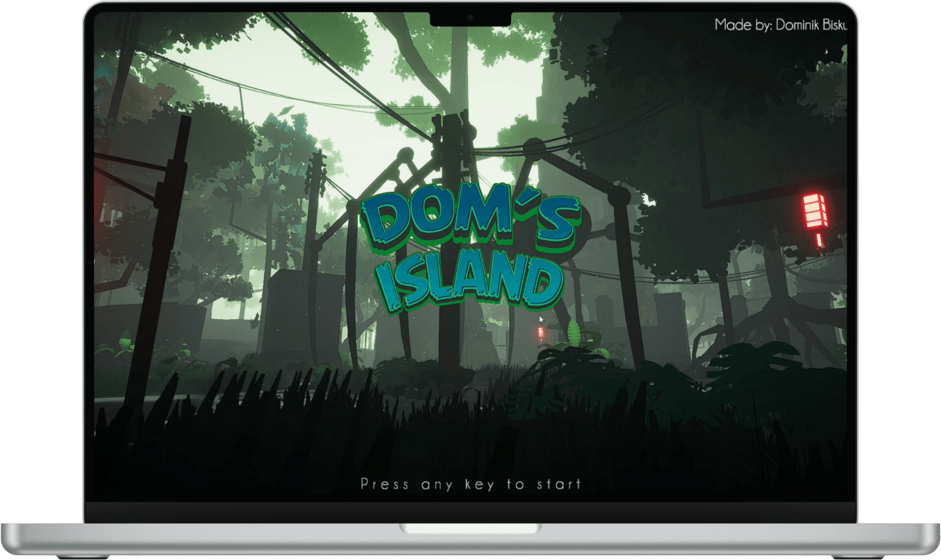Click the Dom's Island title logo
Screen dimensions: 941x560
coord(470,248)
